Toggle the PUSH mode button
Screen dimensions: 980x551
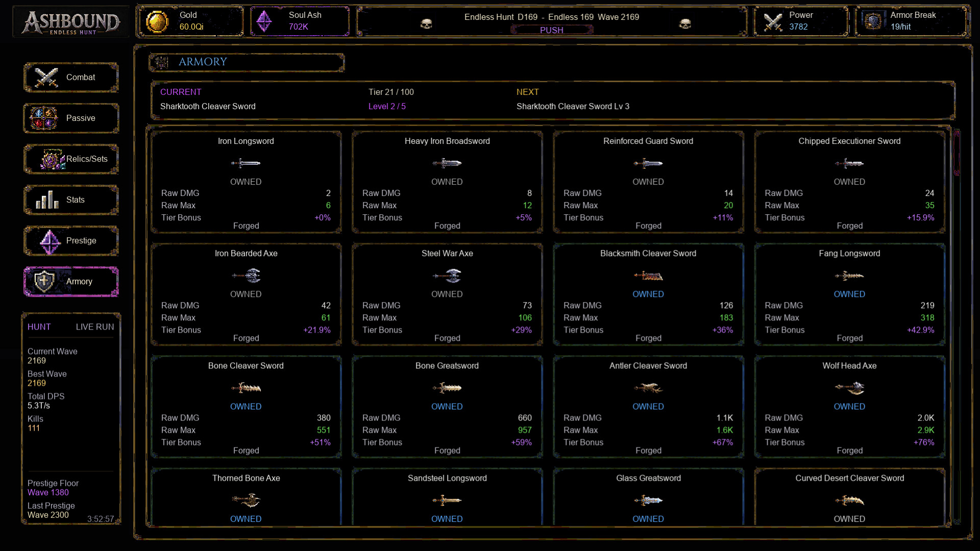tap(552, 30)
